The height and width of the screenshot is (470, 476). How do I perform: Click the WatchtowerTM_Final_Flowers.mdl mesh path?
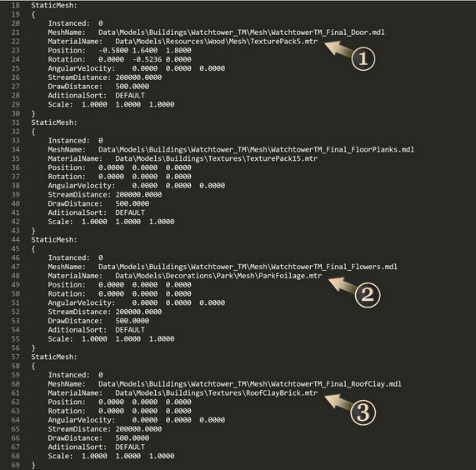(248, 267)
